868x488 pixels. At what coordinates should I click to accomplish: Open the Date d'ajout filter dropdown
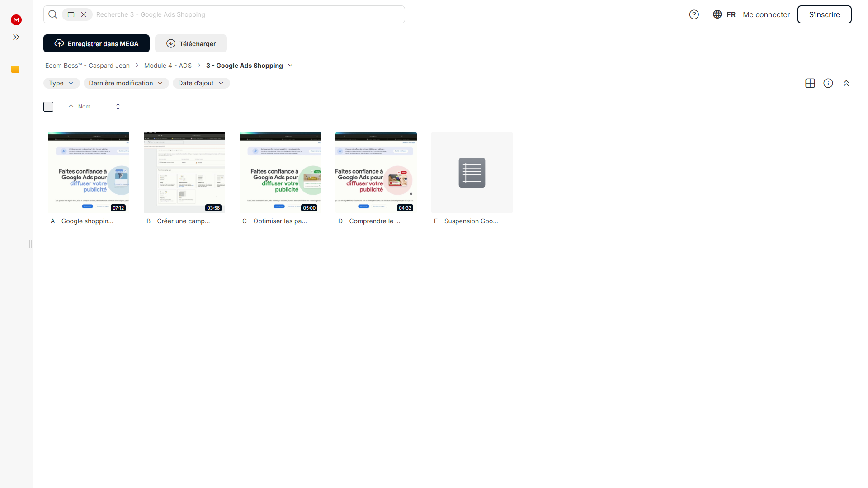(201, 83)
